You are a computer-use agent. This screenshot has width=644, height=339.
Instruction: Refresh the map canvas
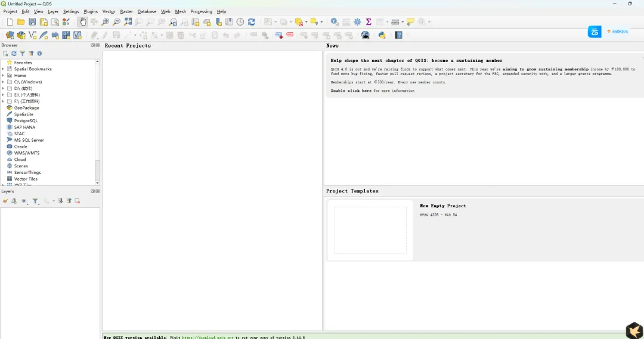tap(252, 22)
